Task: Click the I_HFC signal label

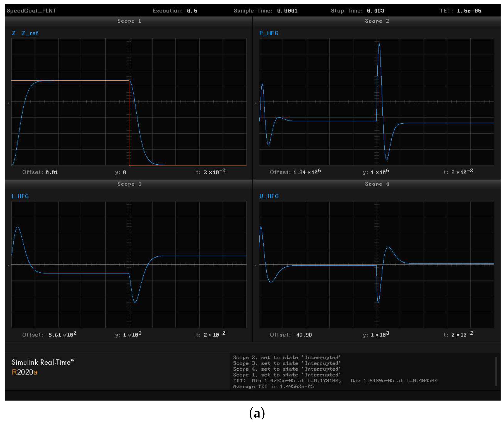Action: point(20,196)
